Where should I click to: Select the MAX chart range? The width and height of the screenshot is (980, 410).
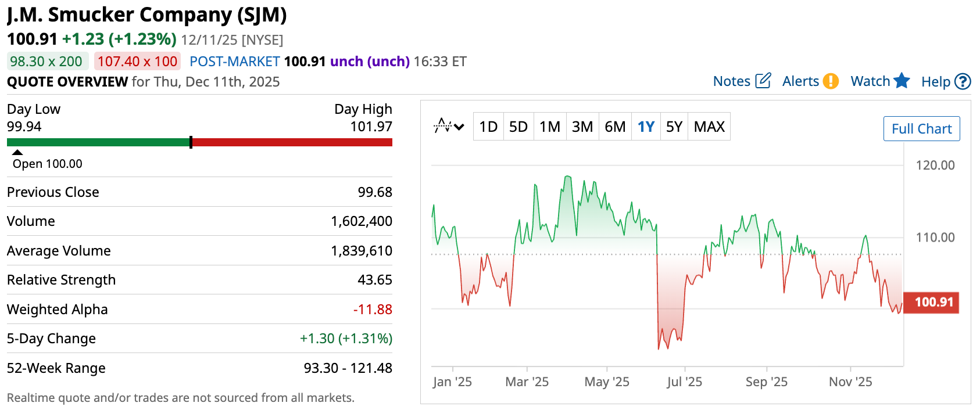pos(709,127)
